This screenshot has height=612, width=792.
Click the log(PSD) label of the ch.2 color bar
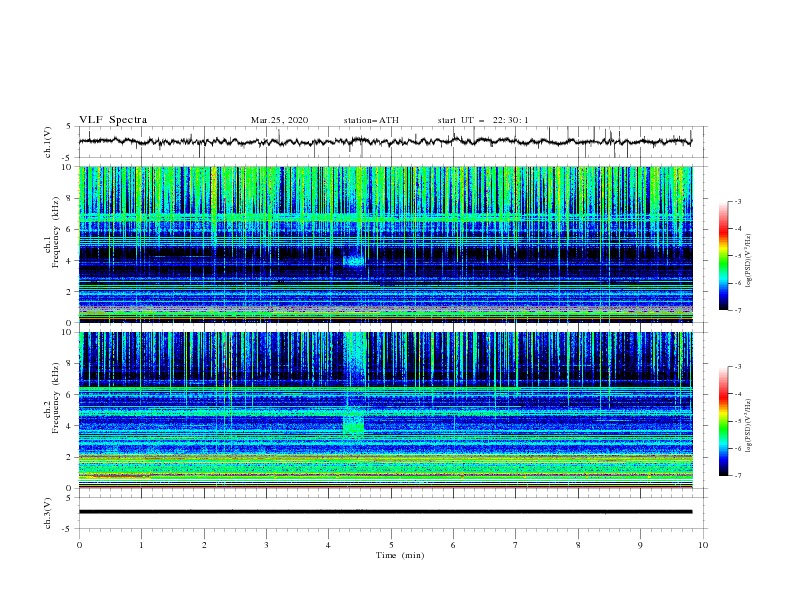749,426
